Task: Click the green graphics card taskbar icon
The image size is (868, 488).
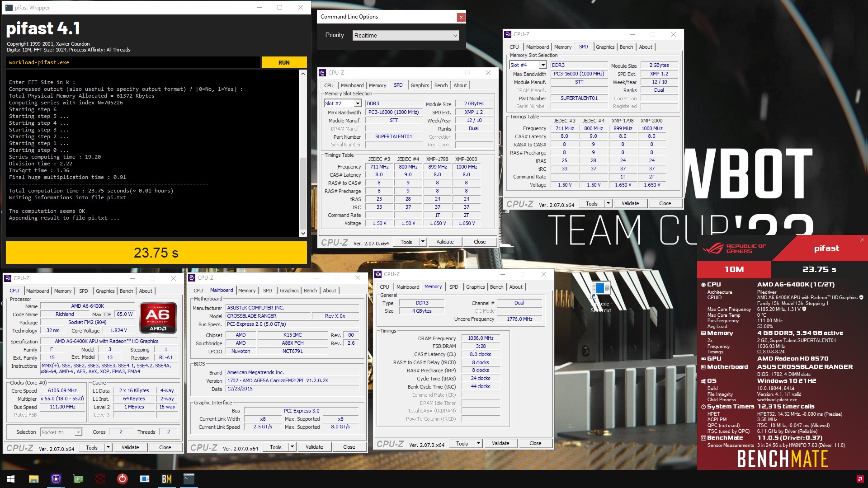Action: click(78, 479)
